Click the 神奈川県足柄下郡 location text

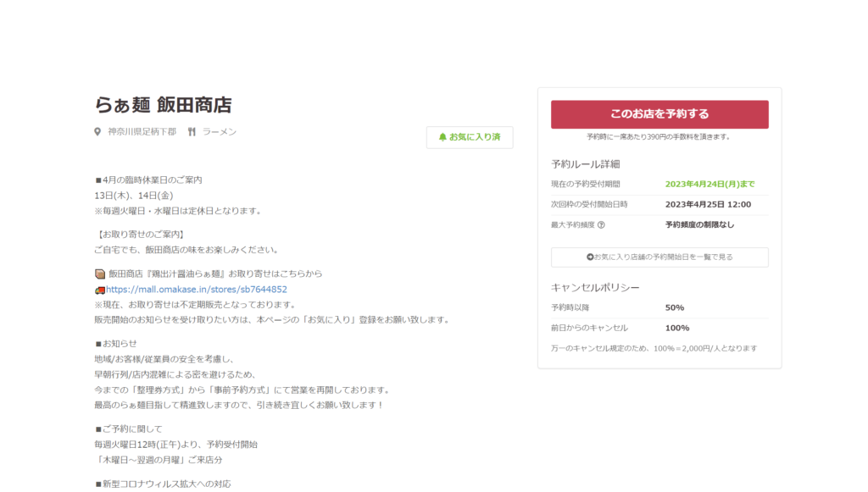142,132
